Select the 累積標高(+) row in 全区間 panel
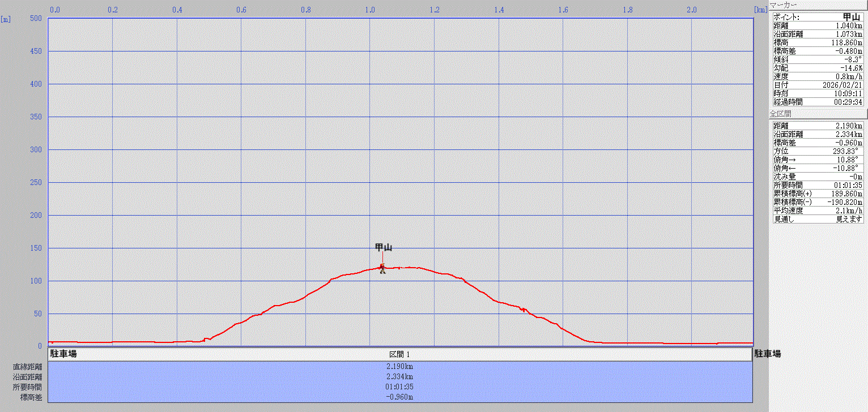Image resolution: width=868 pixels, height=412 pixels. pos(818,194)
